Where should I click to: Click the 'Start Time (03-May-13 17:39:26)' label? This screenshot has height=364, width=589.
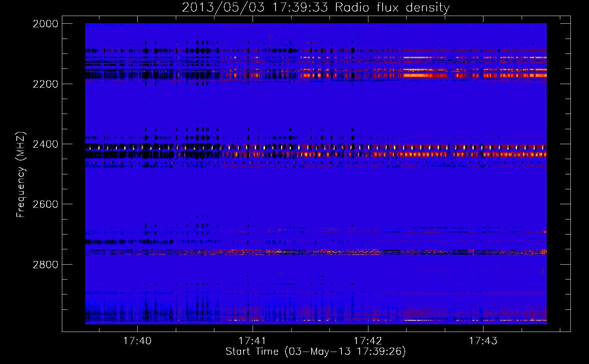point(316,352)
